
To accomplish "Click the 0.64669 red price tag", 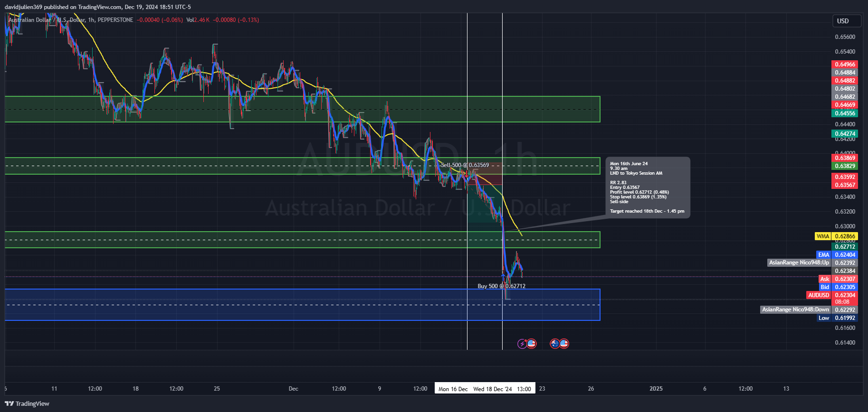I will [845, 105].
